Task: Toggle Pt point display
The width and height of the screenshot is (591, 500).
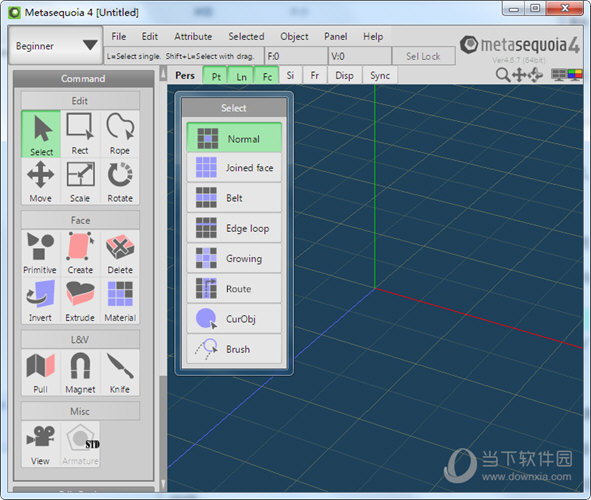Action: click(215, 75)
